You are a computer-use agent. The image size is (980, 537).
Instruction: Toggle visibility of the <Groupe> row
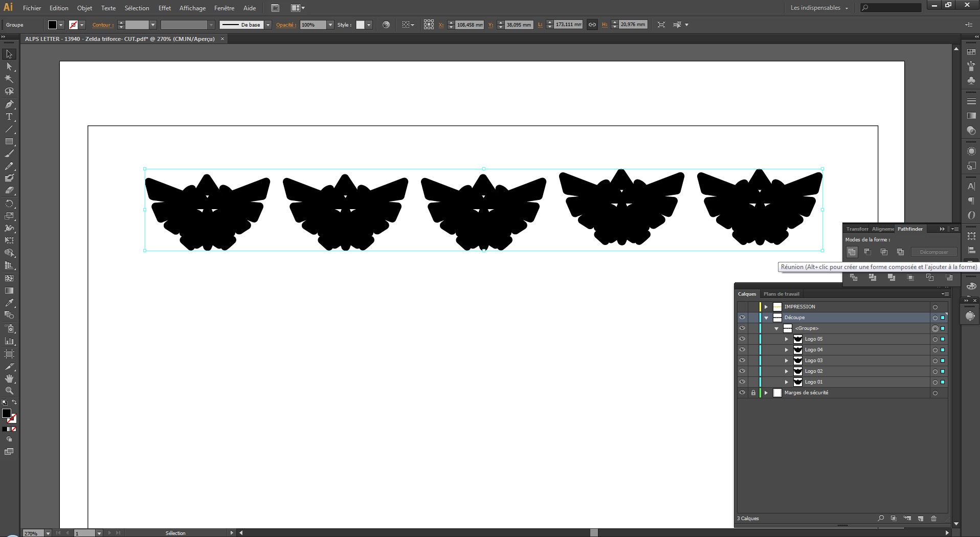tap(742, 328)
